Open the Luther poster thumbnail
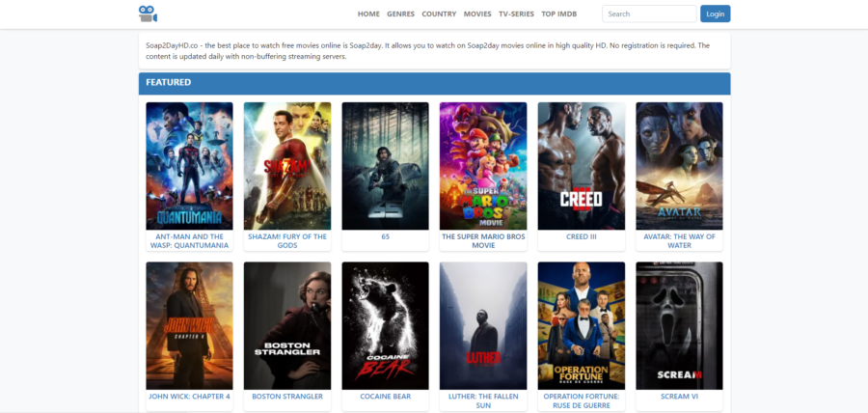 click(x=483, y=325)
